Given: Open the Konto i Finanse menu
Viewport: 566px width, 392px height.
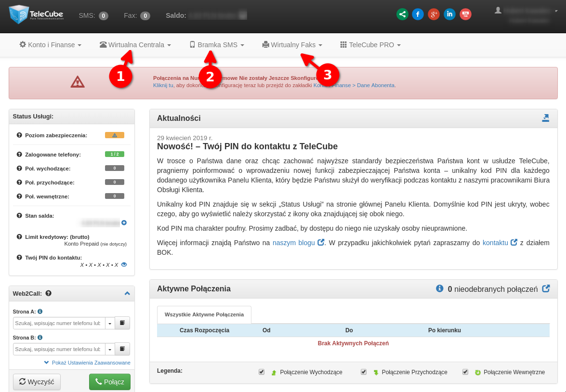Looking at the screenshot, I should click(51, 45).
